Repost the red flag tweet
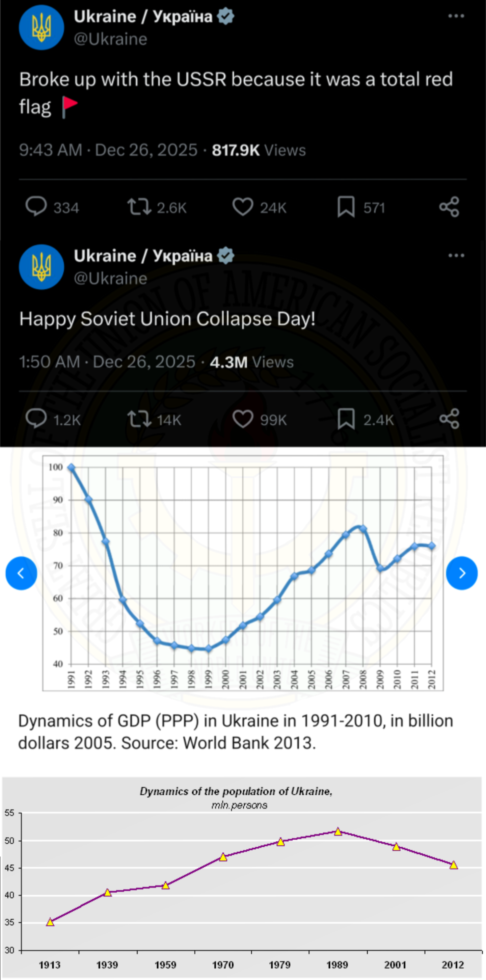The height and width of the screenshot is (980, 486). [139, 207]
